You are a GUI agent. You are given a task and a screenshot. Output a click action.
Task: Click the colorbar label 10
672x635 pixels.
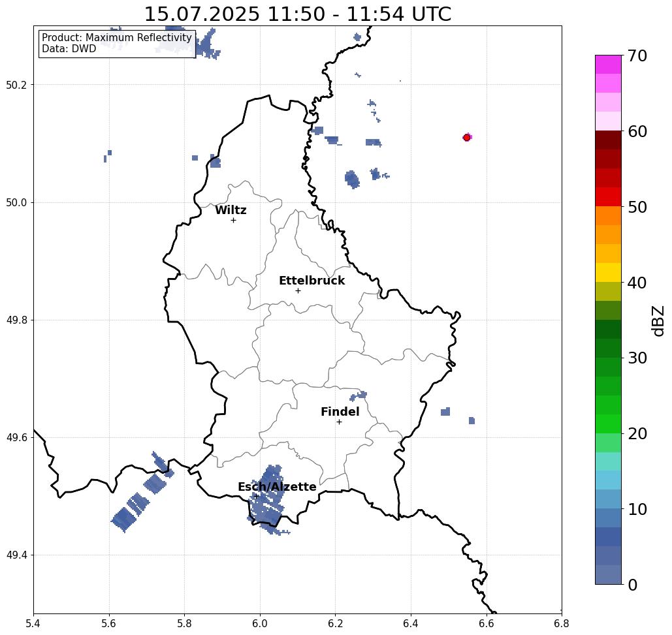tap(637, 509)
